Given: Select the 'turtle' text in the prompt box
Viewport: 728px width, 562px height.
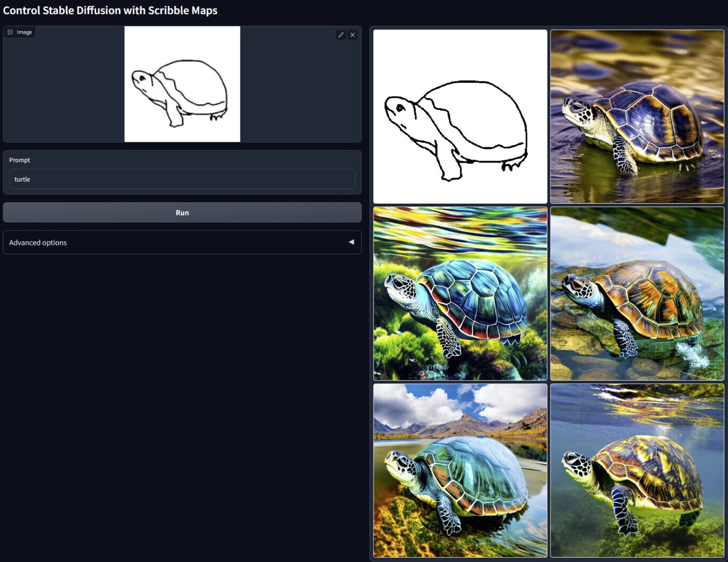Looking at the screenshot, I should [x=22, y=179].
